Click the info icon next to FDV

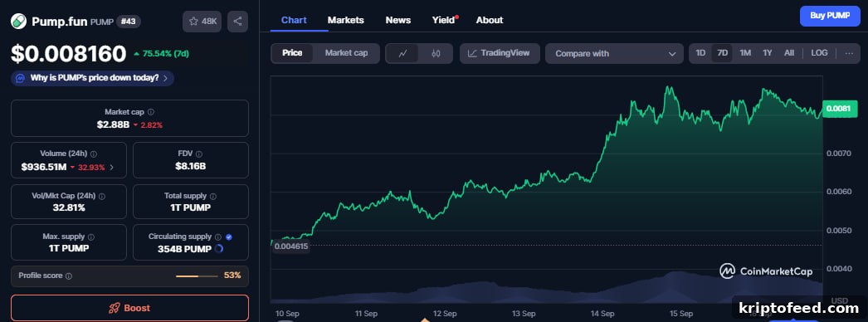pyautogui.click(x=198, y=154)
